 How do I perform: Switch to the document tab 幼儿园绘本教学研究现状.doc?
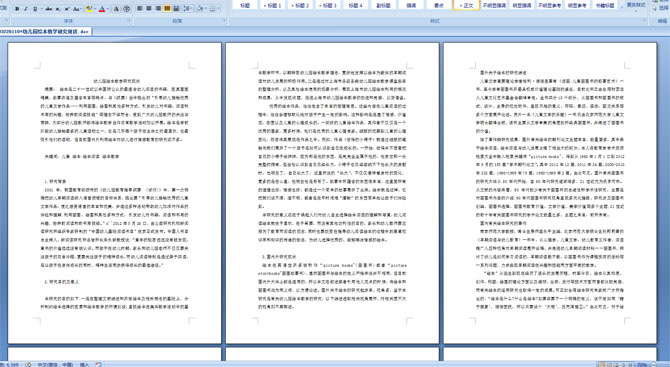45,32
